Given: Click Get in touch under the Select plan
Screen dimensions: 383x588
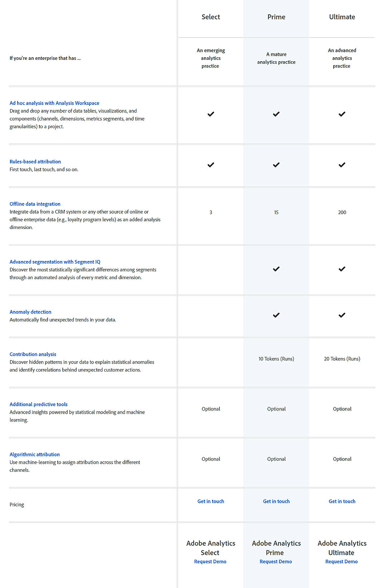Looking at the screenshot, I should [210, 501].
